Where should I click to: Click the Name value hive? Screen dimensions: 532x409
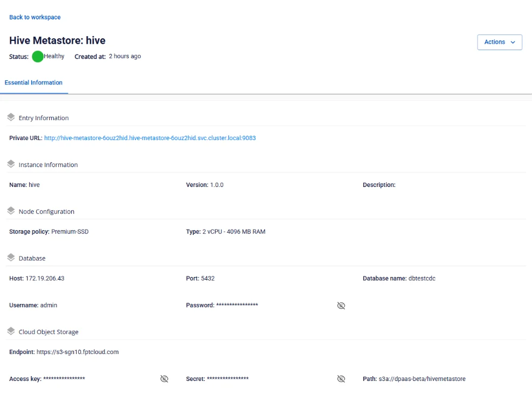[34, 185]
